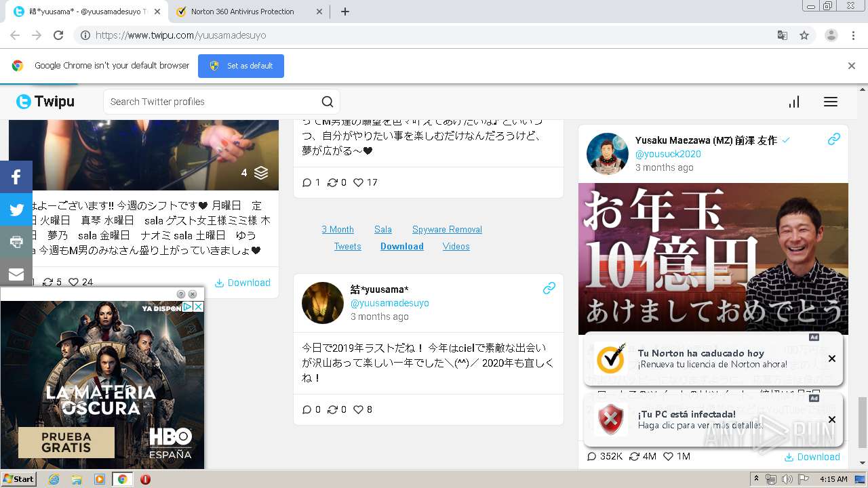Image resolution: width=868 pixels, height=488 pixels.
Task: Click the bookmark star icon
Action: [804, 35]
